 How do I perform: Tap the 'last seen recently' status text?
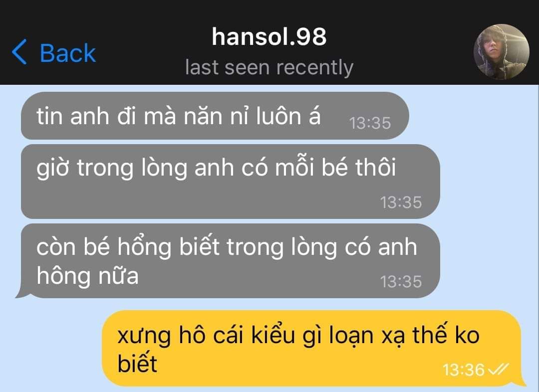pos(269,67)
